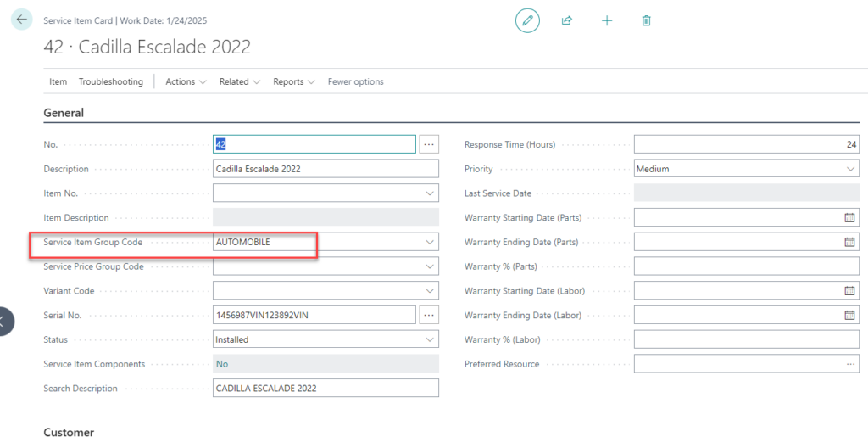Click the page title '42 · Cadilla Escalade 2022'

pyautogui.click(x=147, y=47)
